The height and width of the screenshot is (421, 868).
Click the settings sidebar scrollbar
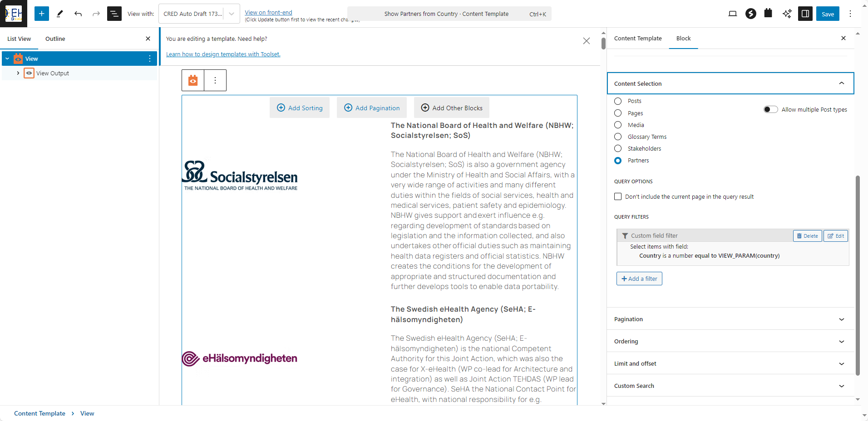(858, 275)
